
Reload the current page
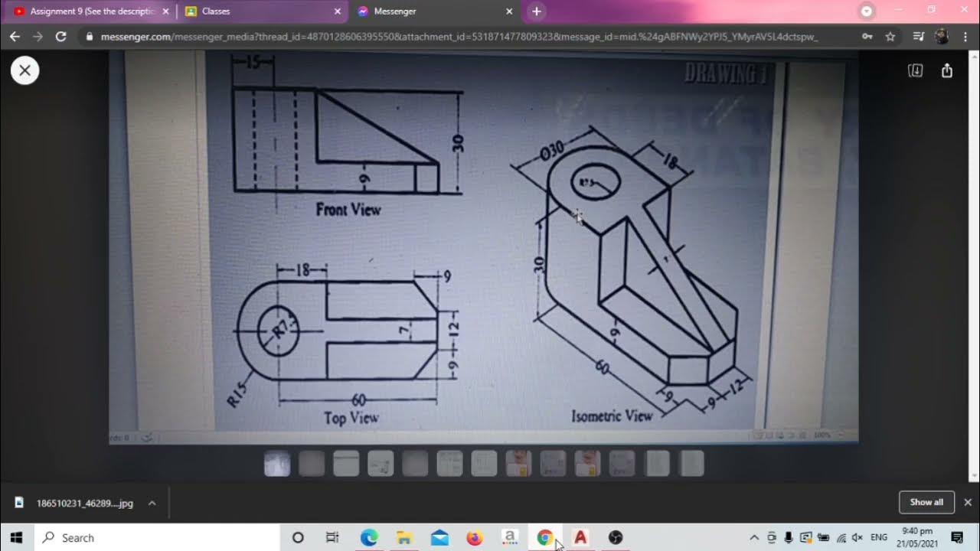click(x=61, y=36)
